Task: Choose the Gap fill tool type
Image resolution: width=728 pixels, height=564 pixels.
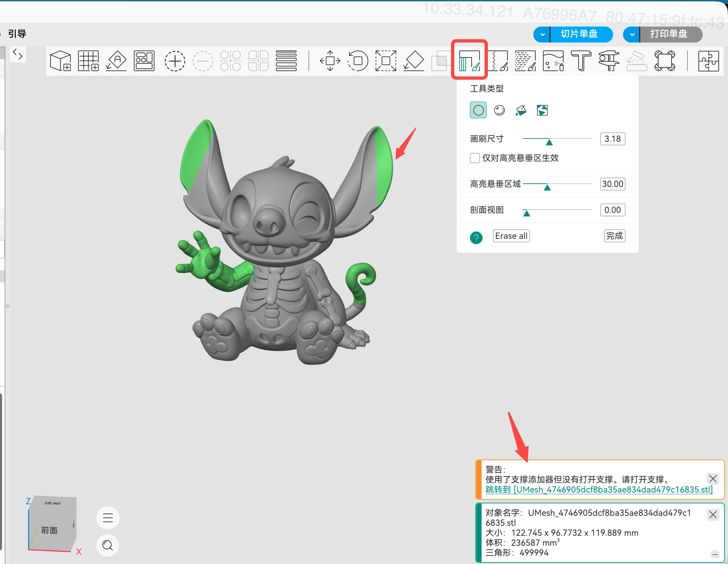Action: 542,110
